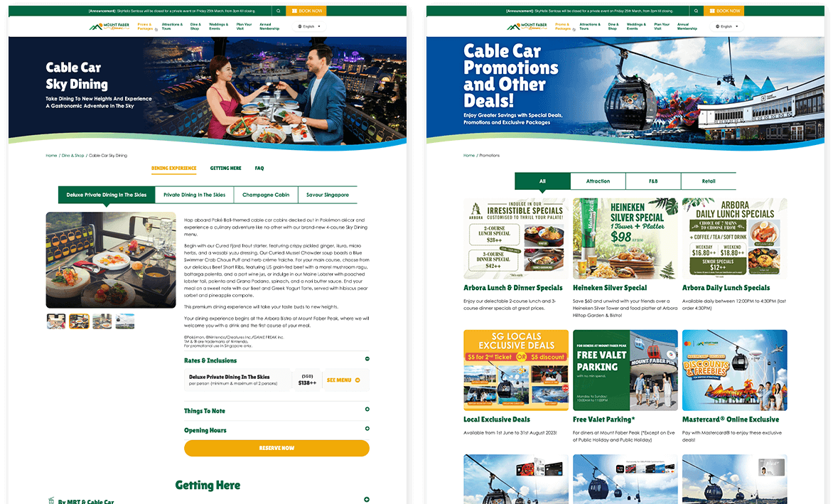833x504 pixels.
Task: Click Home breadcrumb on Promotions page
Action: [468, 156]
